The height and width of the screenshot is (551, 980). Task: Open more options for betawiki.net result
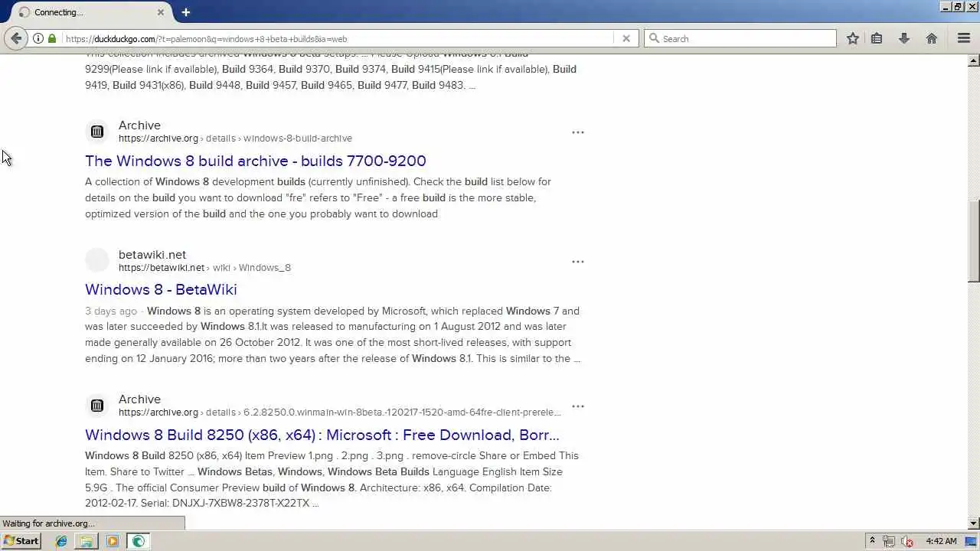tap(578, 262)
